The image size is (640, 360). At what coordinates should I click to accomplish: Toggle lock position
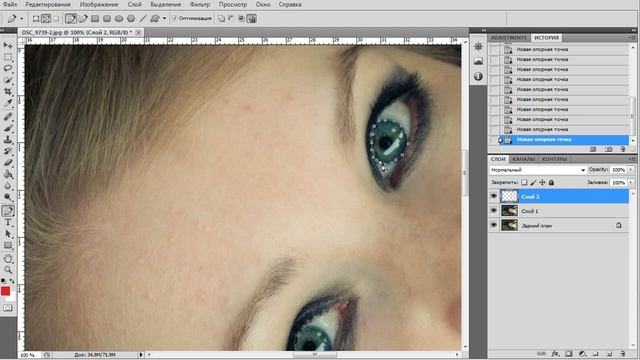pyautogui.click(x=542, y=182)
